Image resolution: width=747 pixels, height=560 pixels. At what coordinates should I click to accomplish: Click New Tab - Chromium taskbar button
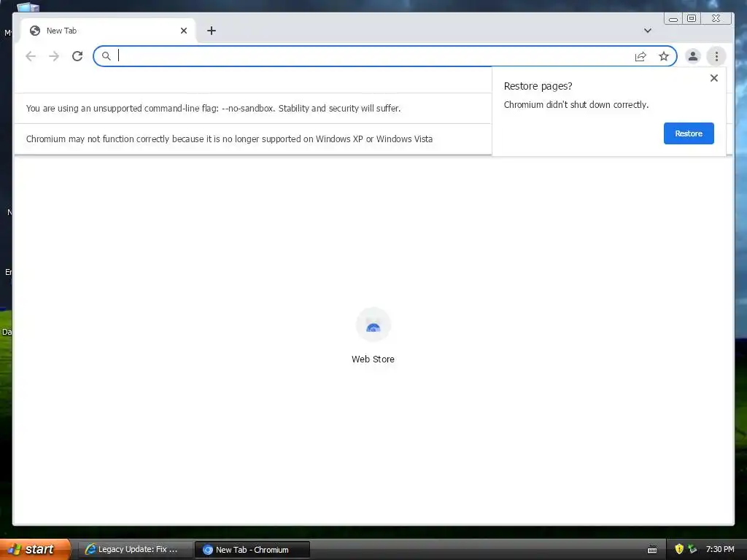[x=252, y=550]
